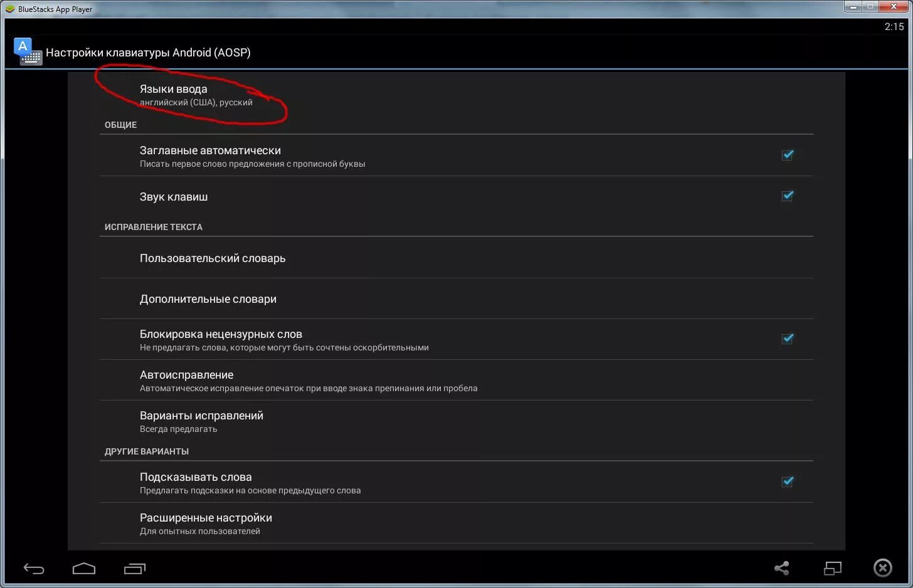
Task: Open Языки ввода setting
Action: point(456,95)
